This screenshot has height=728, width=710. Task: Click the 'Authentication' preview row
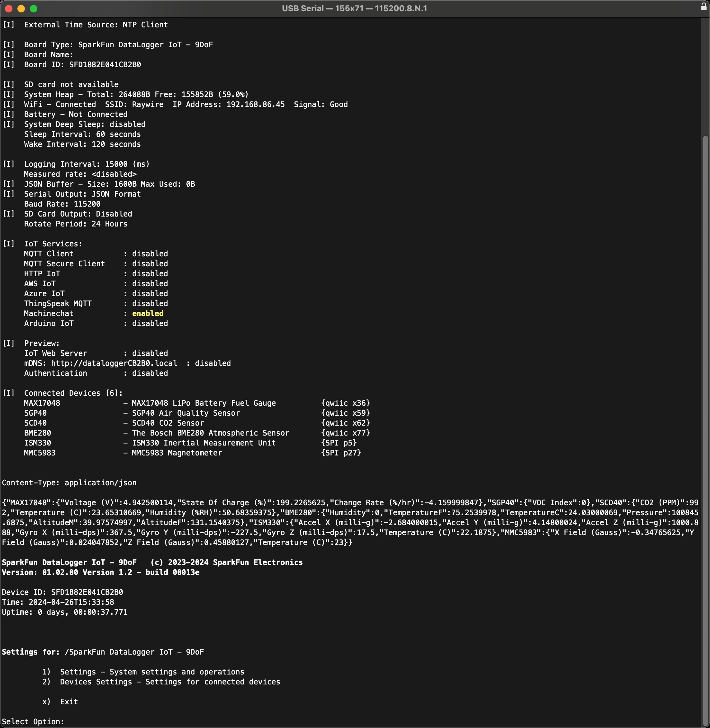click(96, 373)
